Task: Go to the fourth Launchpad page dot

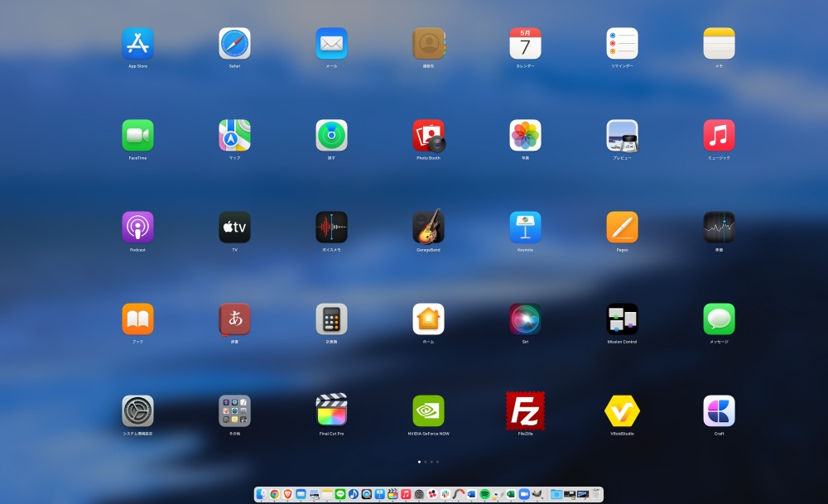Action: click(x=437, y=462)
